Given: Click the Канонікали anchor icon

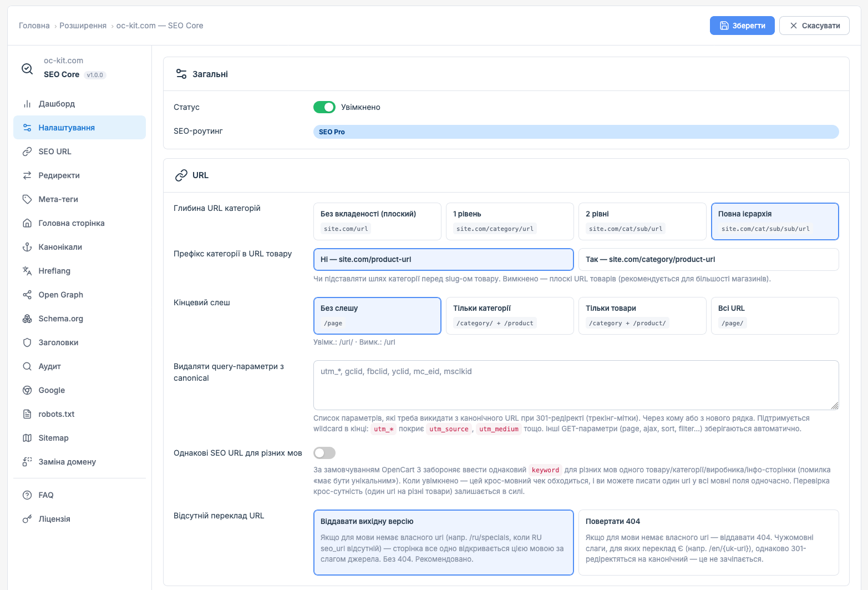Looking at the screenshot, I should (27, 247).
